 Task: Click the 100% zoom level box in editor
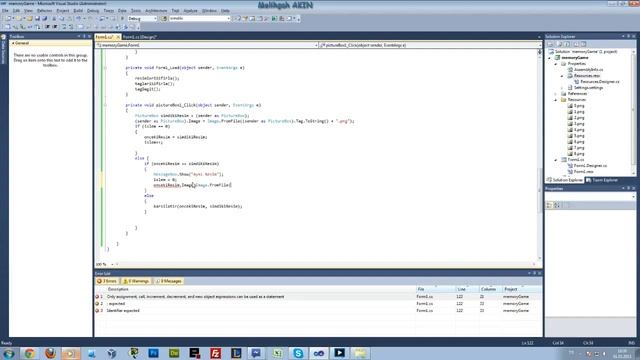click(105, 264)
